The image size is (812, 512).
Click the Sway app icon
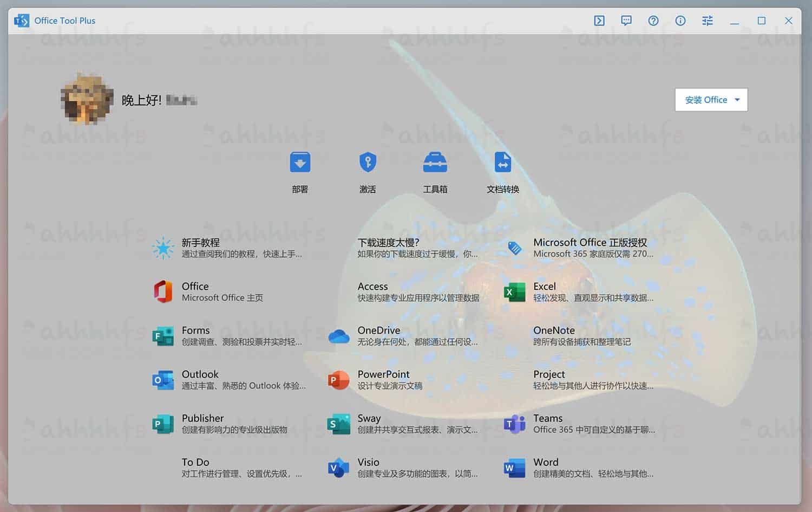339,424
